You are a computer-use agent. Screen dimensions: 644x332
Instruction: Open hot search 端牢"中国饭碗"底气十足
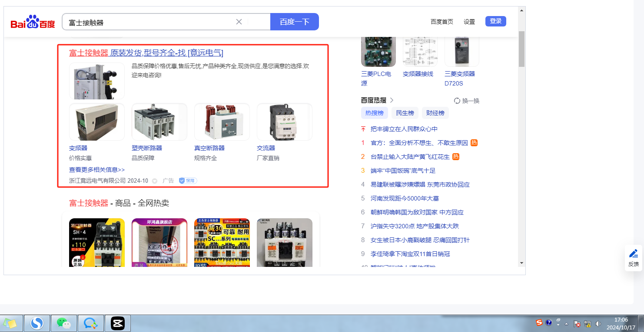point(403,171)
